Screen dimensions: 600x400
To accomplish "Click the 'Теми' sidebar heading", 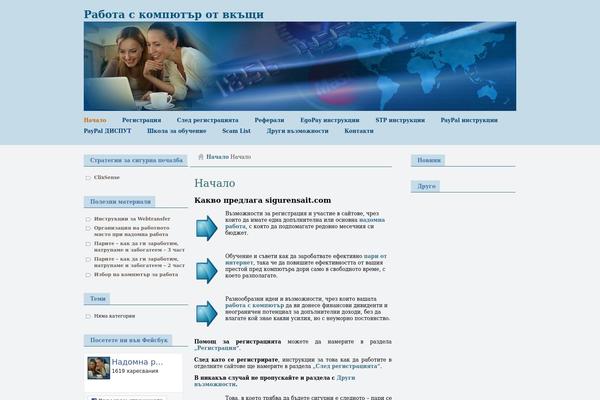I will tap(97, 299).
